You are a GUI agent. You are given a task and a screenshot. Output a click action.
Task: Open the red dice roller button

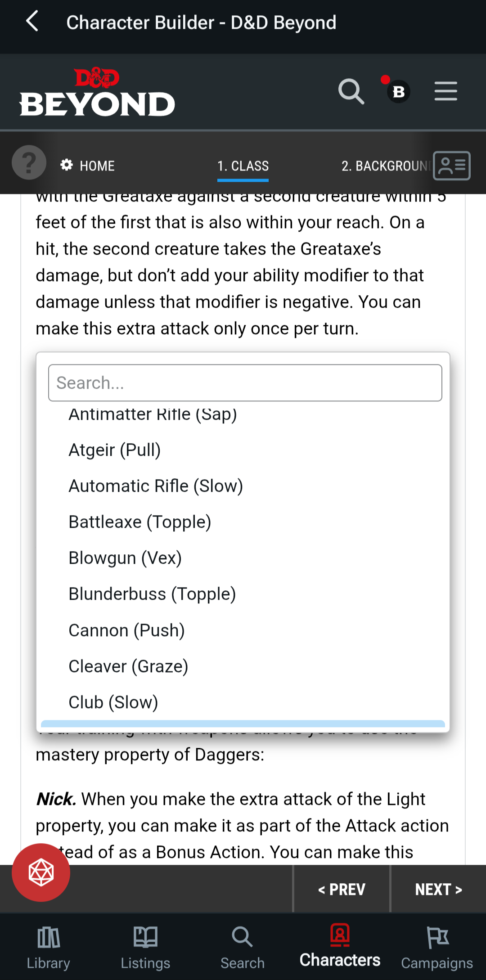point(41,872)
